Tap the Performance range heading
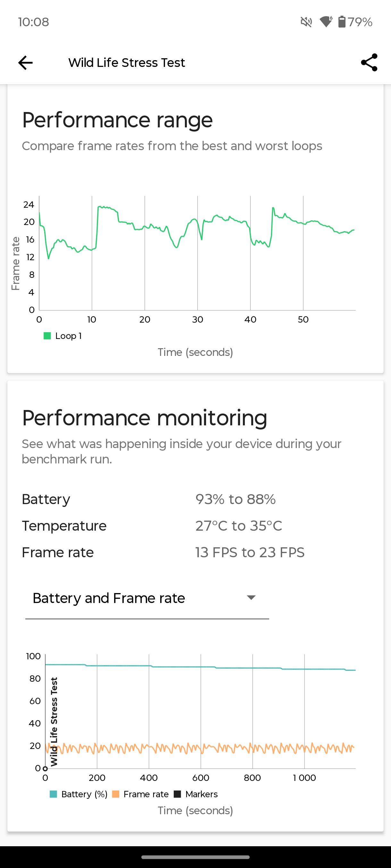Screen dimensions: 391x868 tap(117, 120)
